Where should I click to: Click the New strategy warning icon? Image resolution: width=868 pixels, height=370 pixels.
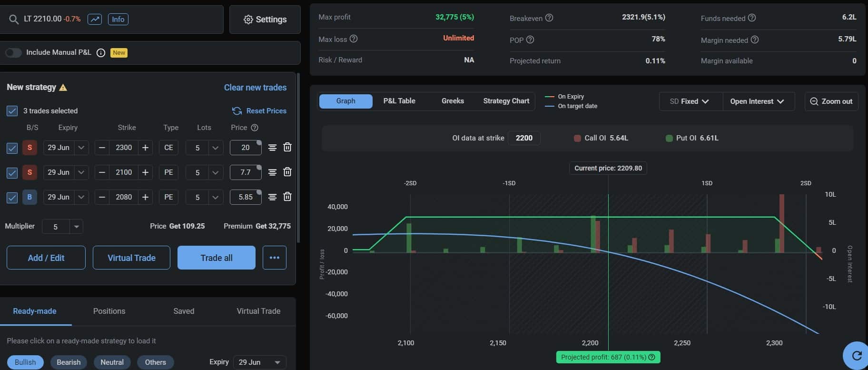click(63, 88)
